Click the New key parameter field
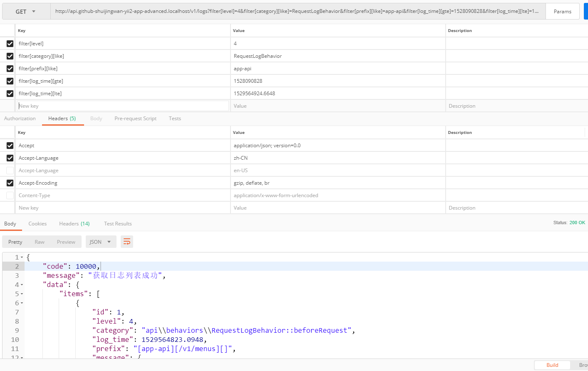The width and height of the screenshot is (588, 371). point(123,106)
